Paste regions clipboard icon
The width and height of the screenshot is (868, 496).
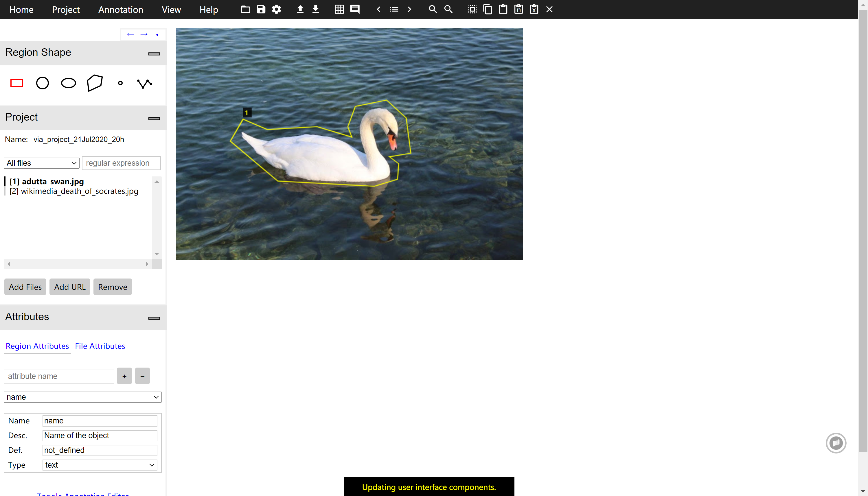503,9
